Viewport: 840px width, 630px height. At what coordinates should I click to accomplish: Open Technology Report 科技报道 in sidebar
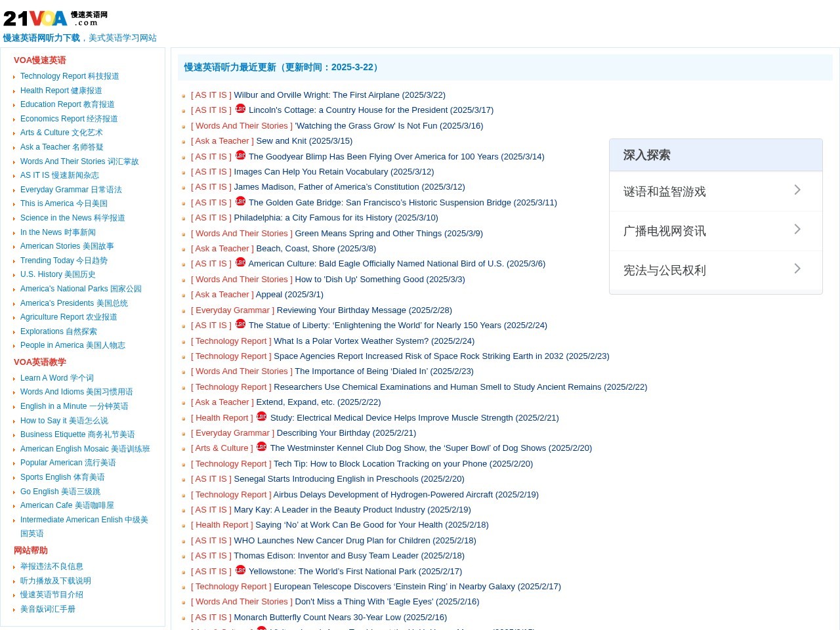coord(70,76)
